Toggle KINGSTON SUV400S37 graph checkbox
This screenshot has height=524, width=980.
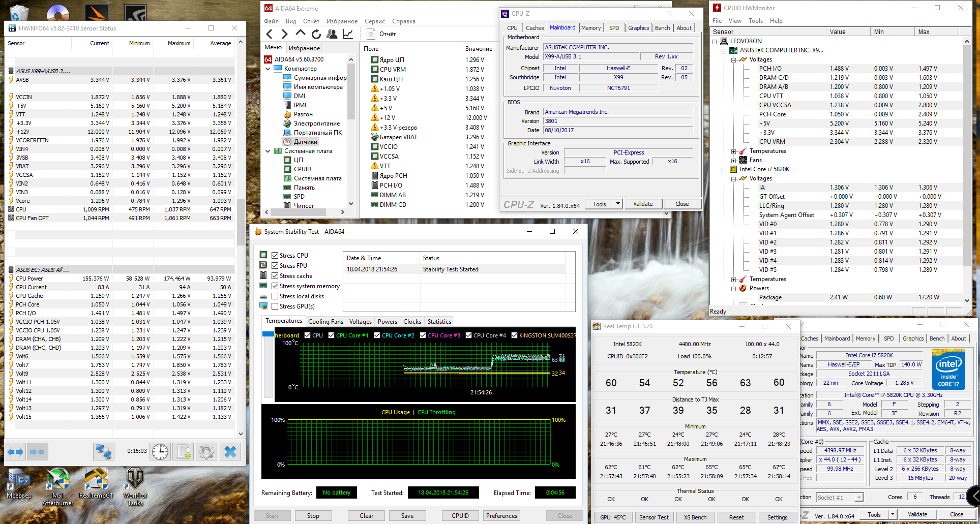pos(515,335)
